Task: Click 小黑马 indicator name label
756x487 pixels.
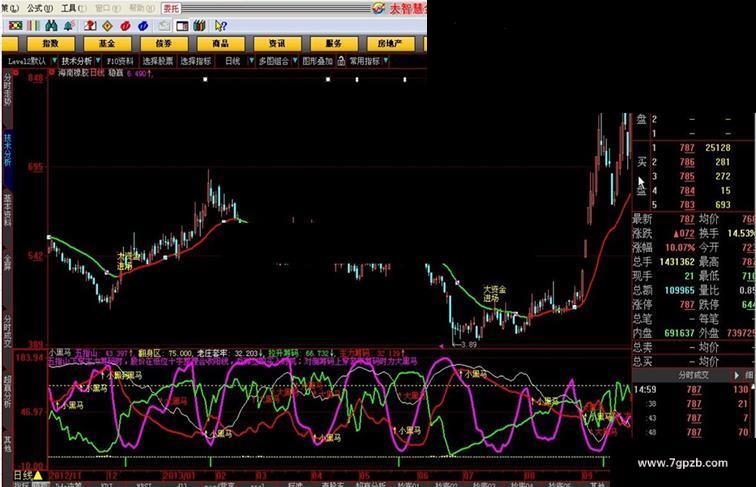Action: click(60, 353)
